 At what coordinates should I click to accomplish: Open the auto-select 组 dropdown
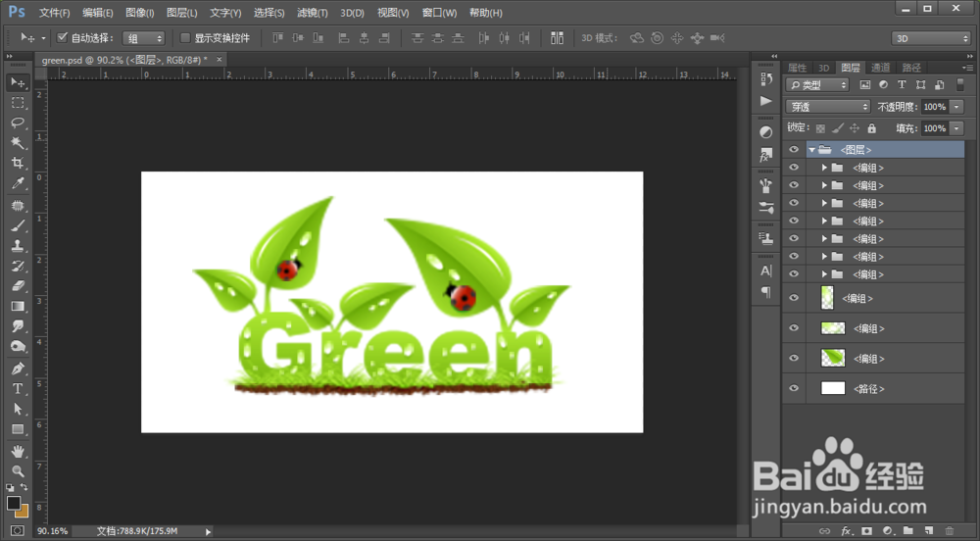tap(145, 38)
